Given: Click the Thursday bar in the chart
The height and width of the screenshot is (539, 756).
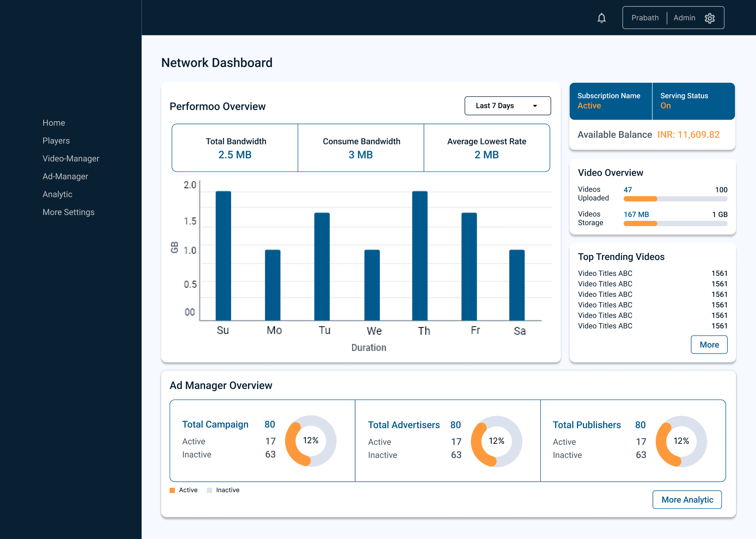Looking at the screenshot, I should (x=420, y=256).
